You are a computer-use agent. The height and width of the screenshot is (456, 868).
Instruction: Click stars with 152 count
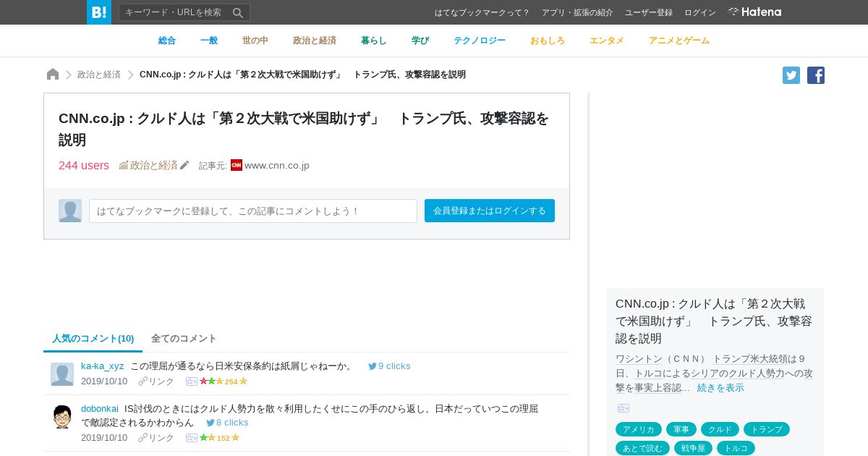[220, 438]
